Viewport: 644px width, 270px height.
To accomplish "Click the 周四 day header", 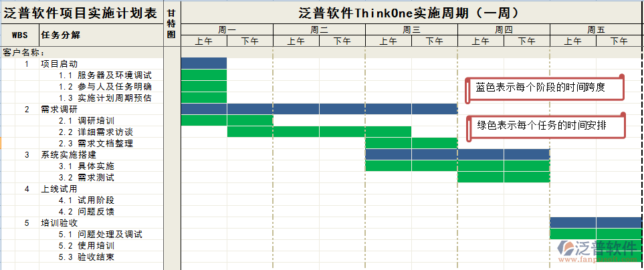I will pos(504,29).
